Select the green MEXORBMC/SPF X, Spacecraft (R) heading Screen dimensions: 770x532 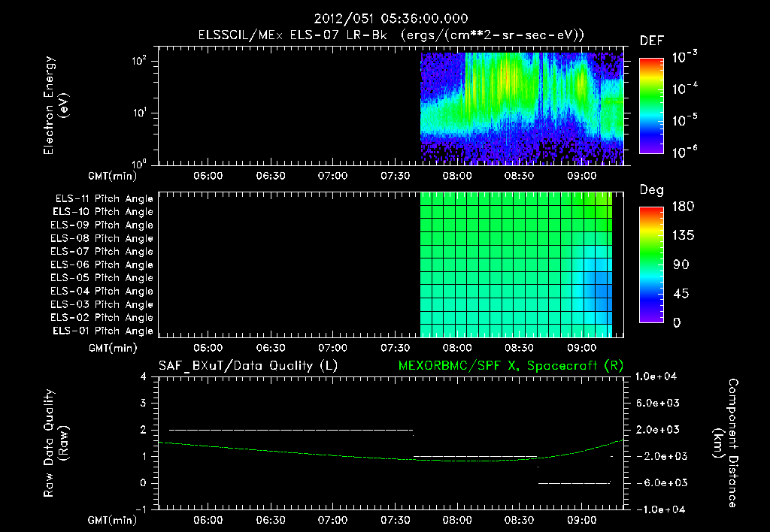[511, 366]
